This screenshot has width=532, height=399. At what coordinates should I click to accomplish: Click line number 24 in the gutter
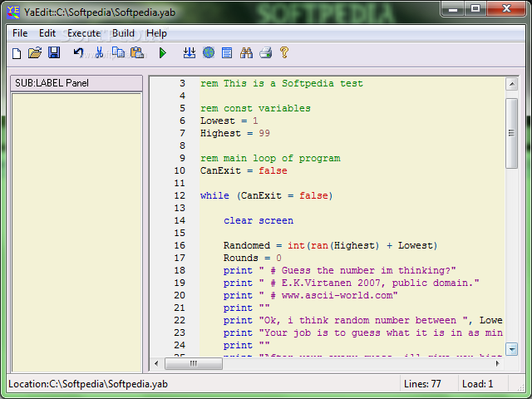click(180, 346)
